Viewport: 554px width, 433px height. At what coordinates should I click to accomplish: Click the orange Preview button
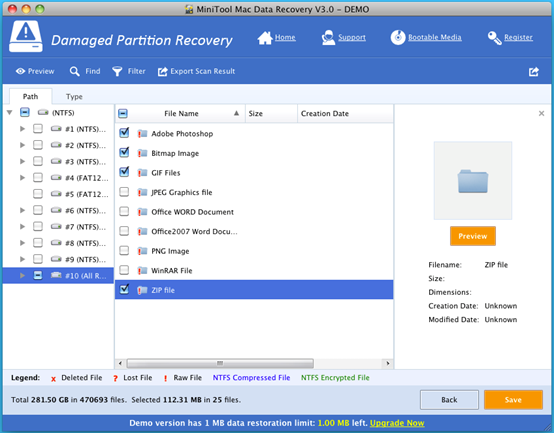(x=473, y=236)
